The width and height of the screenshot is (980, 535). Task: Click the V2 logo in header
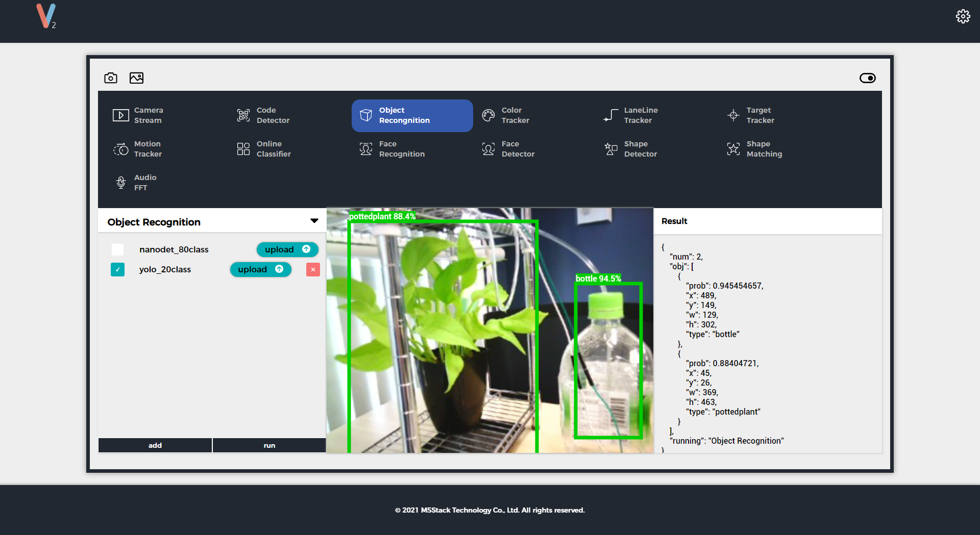tap(46, 16)
